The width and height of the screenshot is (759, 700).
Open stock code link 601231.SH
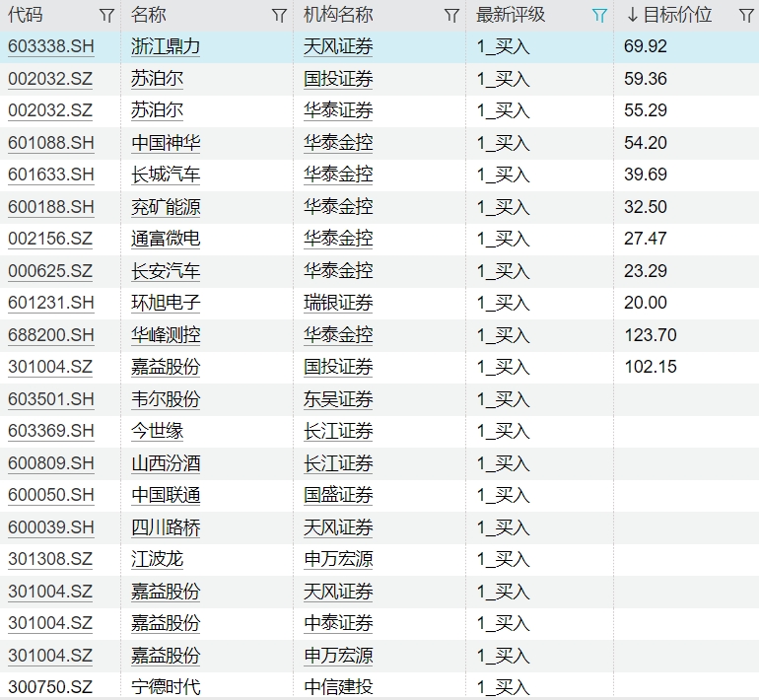pyautogui.click(x=51, y=303)
